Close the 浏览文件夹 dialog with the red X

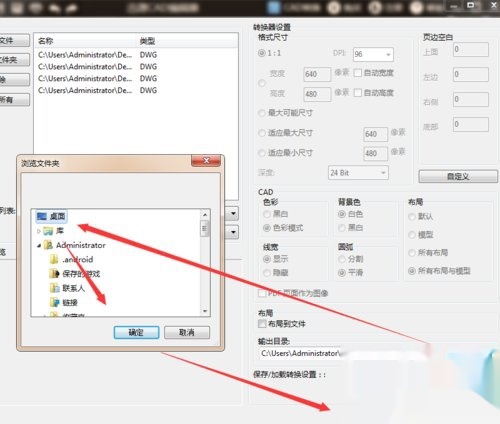[x=206, y=161]
